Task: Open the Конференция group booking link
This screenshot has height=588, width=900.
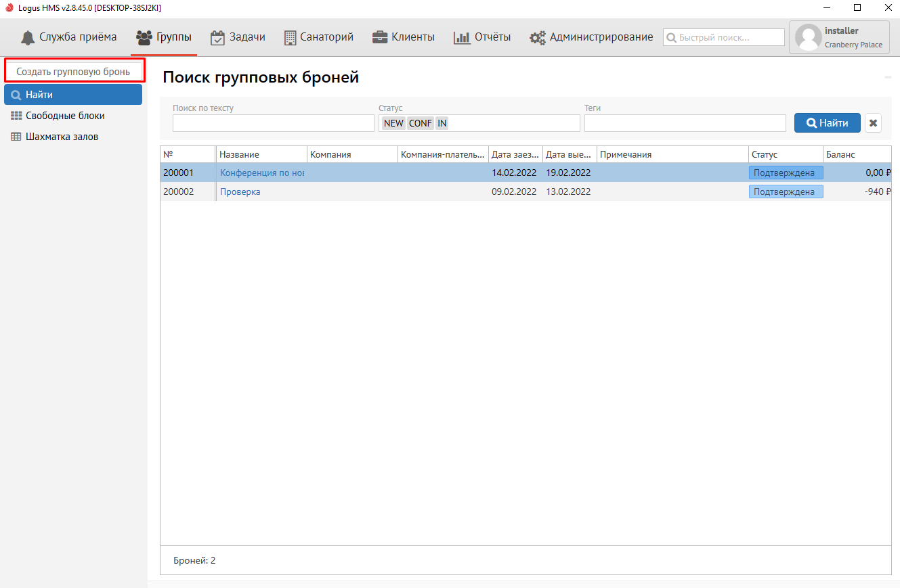Action: pos(262,173)
